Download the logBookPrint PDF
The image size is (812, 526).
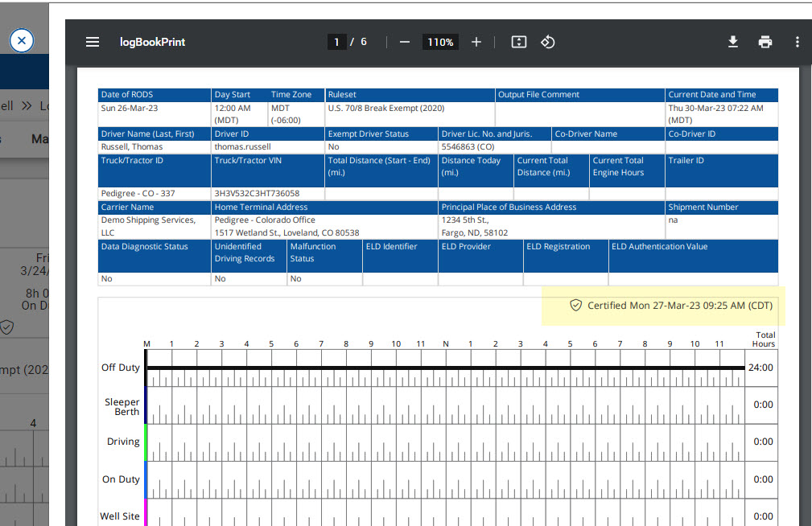pos(733,42)
